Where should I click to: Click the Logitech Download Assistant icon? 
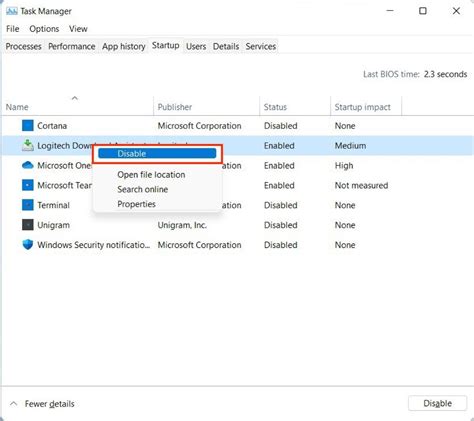[x=28, y=145]
